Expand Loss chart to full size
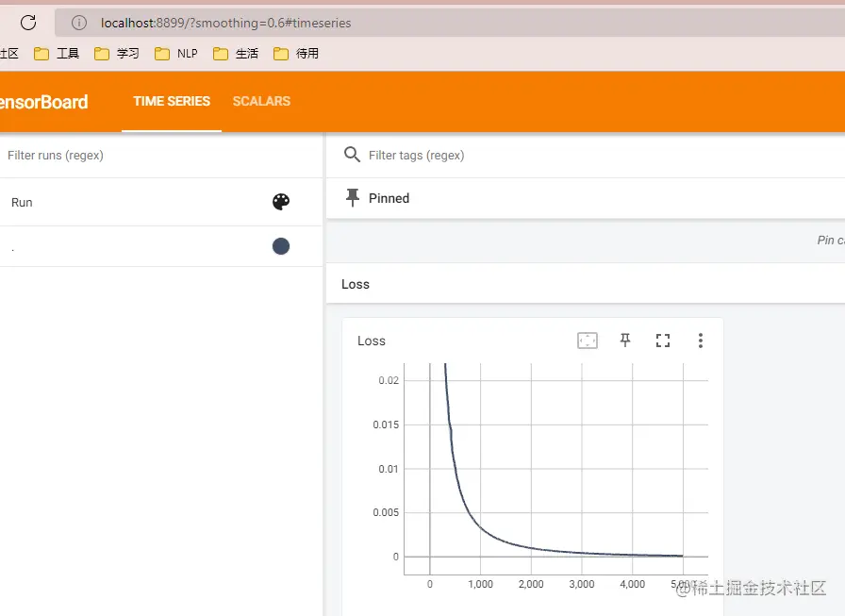The image size is (845, 616). (x=663, y=341)
